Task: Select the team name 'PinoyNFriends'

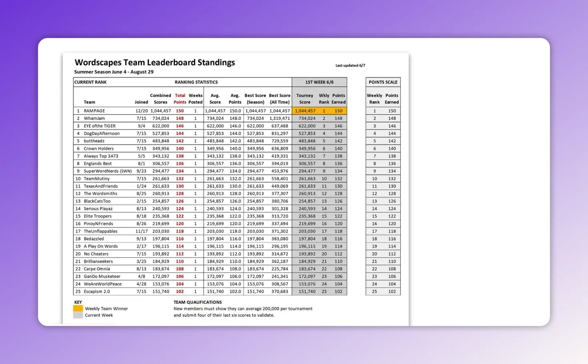Action: point(98,224)
